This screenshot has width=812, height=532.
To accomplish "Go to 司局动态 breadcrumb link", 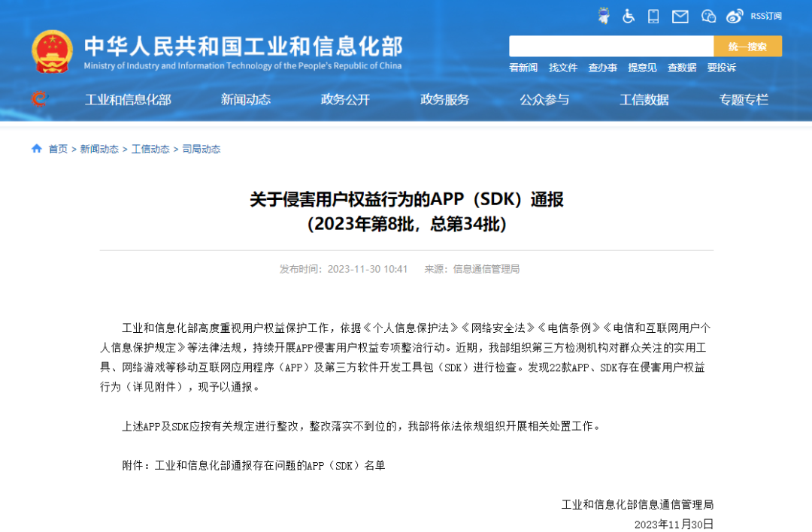I will [201, 149].
